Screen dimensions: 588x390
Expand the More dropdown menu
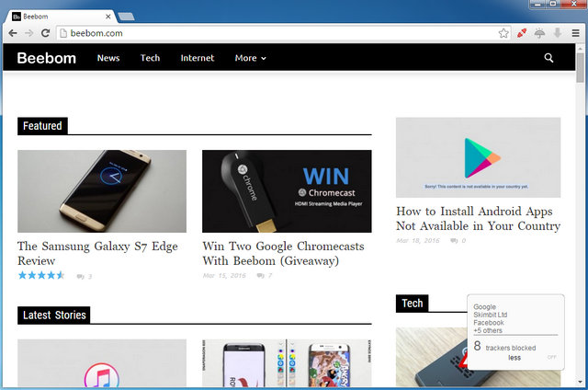coord(251,58)
